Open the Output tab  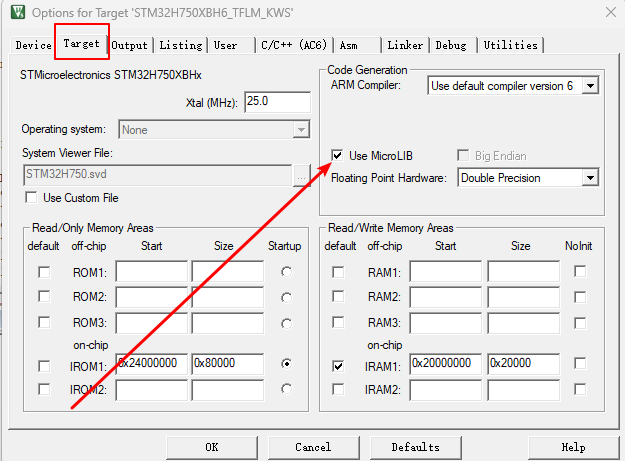tap(130, 45)
